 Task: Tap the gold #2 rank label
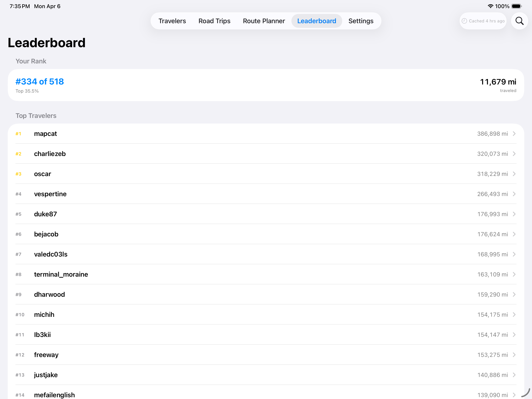(x=18, y=154)
